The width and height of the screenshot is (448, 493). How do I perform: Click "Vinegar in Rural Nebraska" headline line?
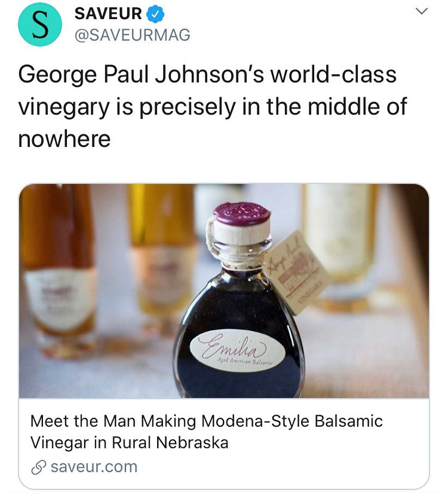pos(129,442)
